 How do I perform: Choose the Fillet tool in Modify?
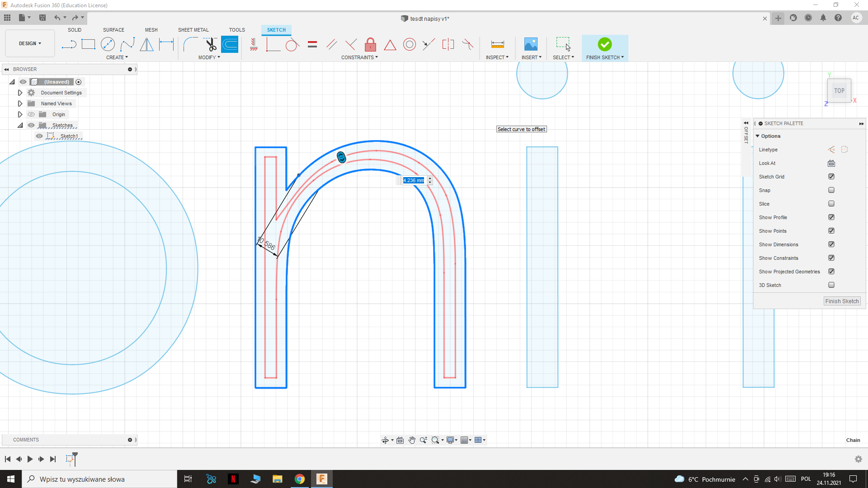[x=190, y=44]
